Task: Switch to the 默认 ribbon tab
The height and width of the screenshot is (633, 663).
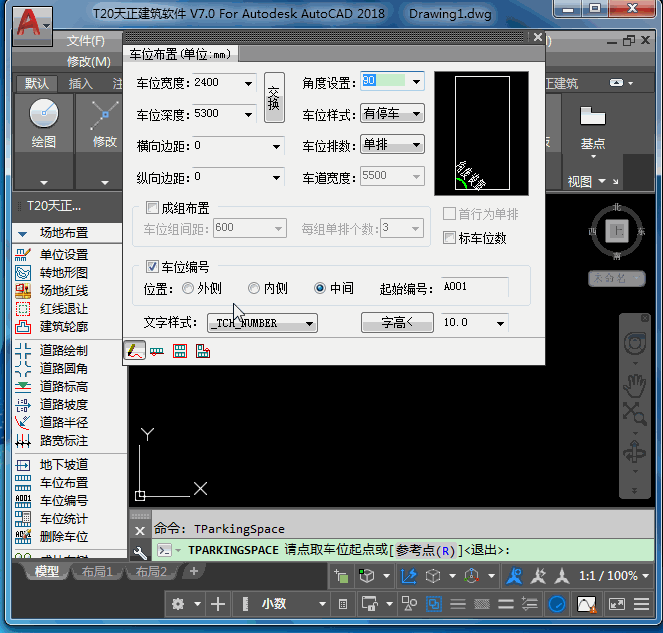Action: click(37, 84)
